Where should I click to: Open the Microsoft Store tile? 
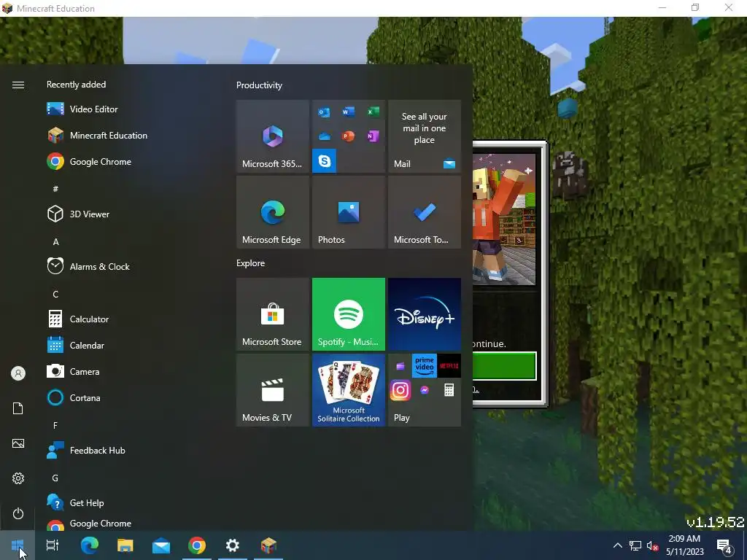coord(273,314)
